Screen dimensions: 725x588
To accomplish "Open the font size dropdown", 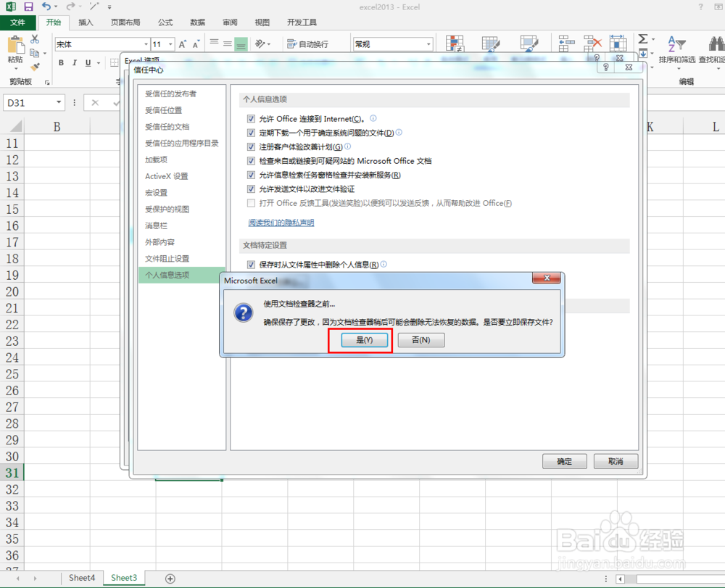I will tap(169, 44).
